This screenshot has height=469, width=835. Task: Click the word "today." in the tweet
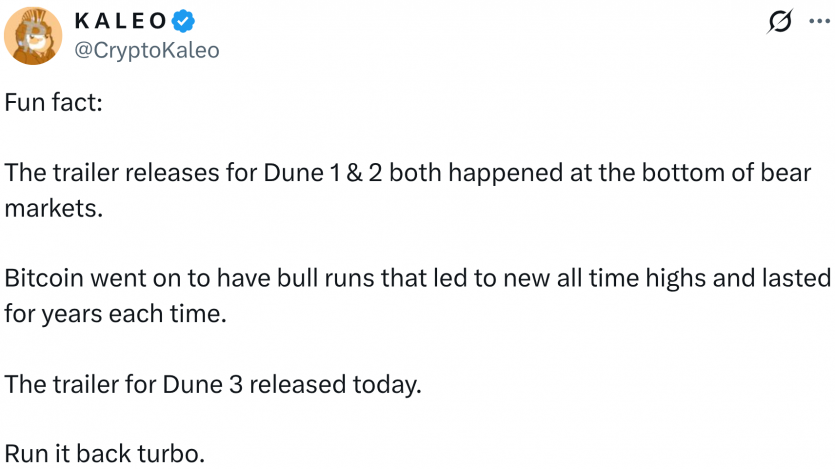click(x=384, y=383)
